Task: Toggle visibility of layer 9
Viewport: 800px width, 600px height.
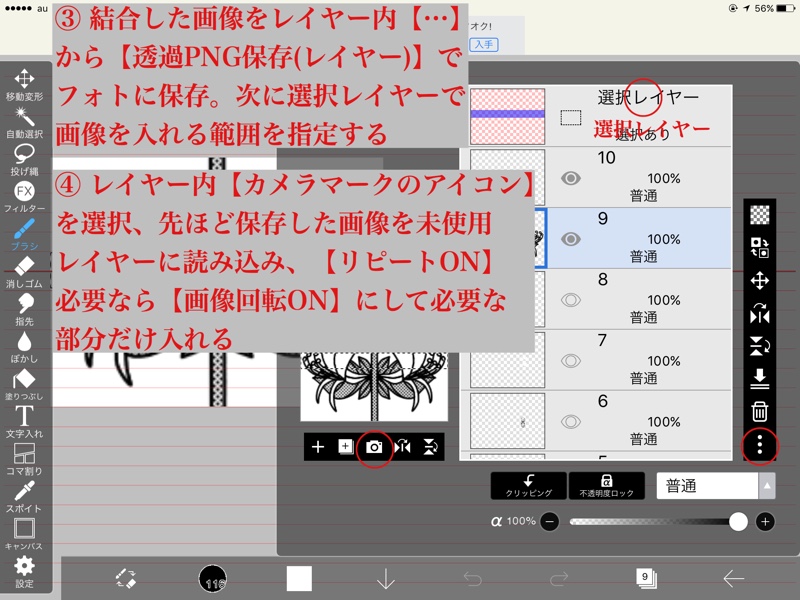Action: (x=571, y=239)
